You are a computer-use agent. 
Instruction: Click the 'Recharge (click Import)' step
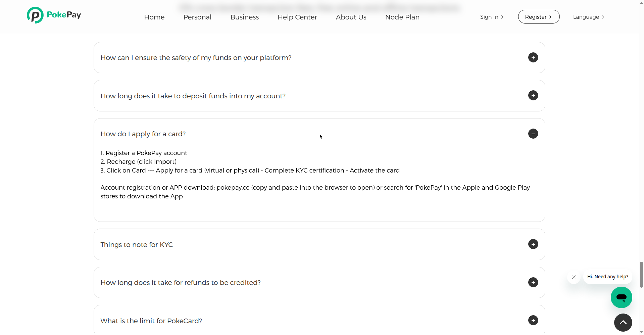138,162
